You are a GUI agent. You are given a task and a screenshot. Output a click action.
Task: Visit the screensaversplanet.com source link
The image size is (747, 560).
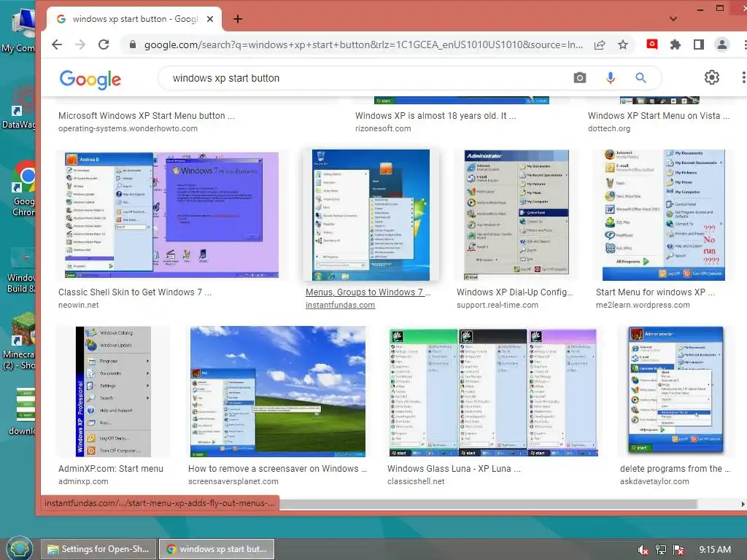[x=233, y=481]
